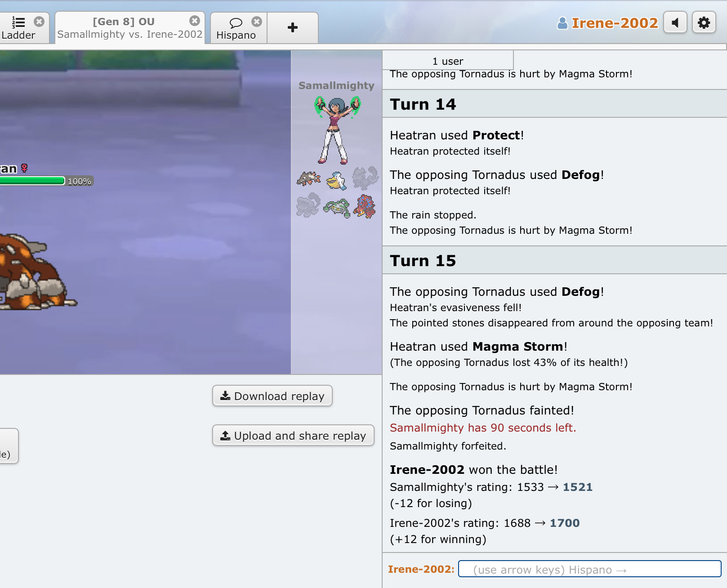
Task: Download the battle replay
Action: 272,396
